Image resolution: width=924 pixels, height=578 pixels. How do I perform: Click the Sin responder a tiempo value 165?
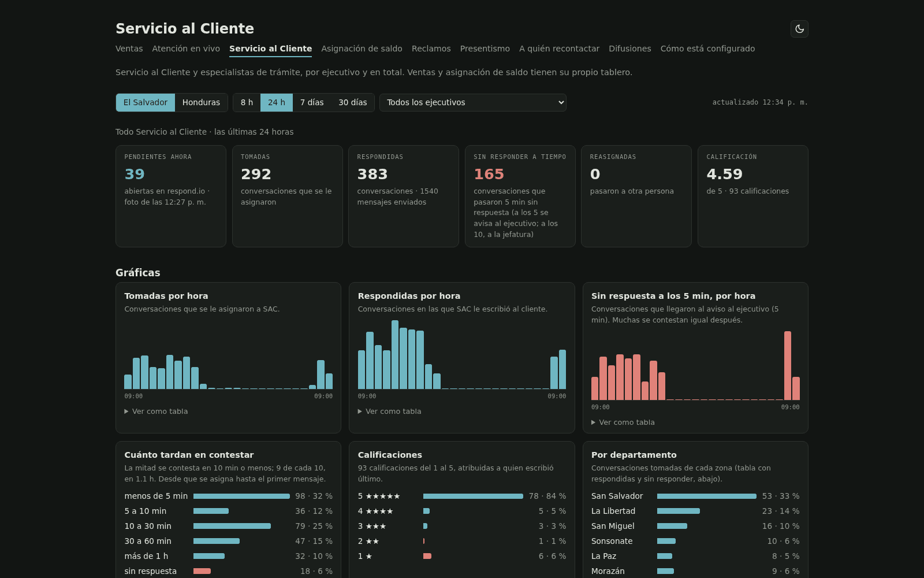click(489, 174)
